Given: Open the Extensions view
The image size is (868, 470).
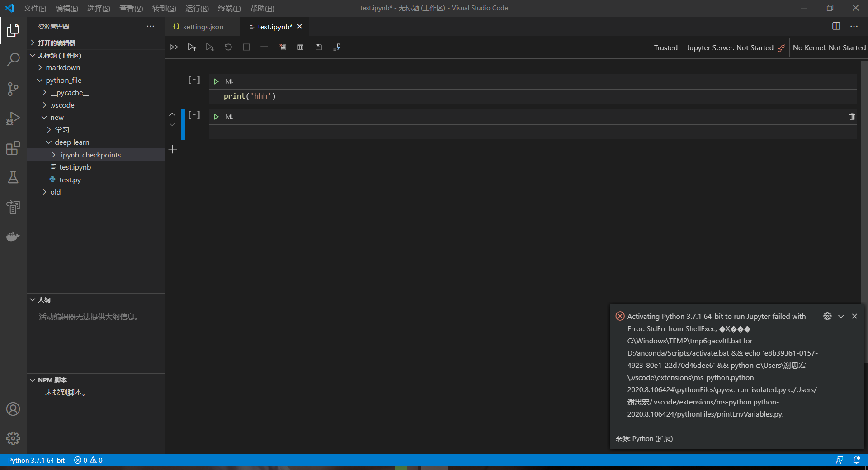Looking at the screenshot, I should (13, 148).
